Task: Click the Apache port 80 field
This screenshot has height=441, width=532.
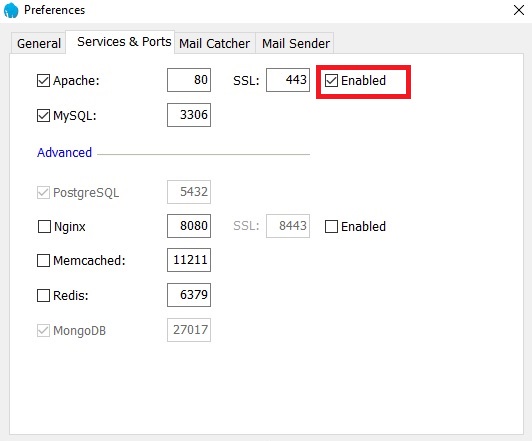Action: click(x=189, y=80)
